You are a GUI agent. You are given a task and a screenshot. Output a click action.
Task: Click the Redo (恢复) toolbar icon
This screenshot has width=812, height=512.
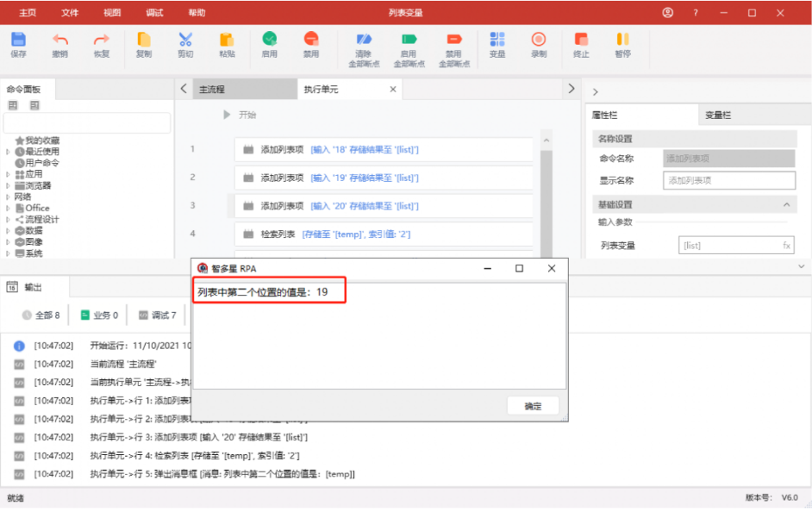pos(101,41)
